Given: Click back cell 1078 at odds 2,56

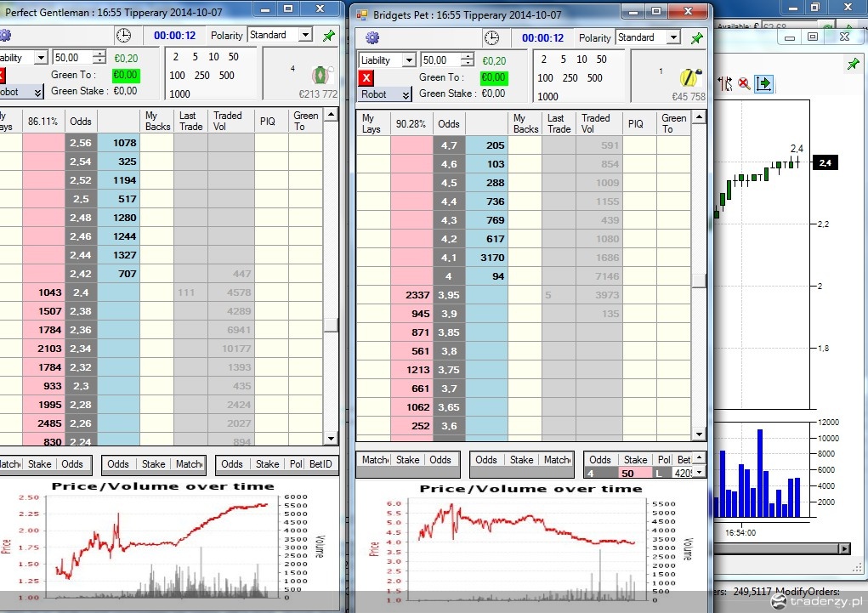Looking at the screenshot, I should click(x=118, y=143).
